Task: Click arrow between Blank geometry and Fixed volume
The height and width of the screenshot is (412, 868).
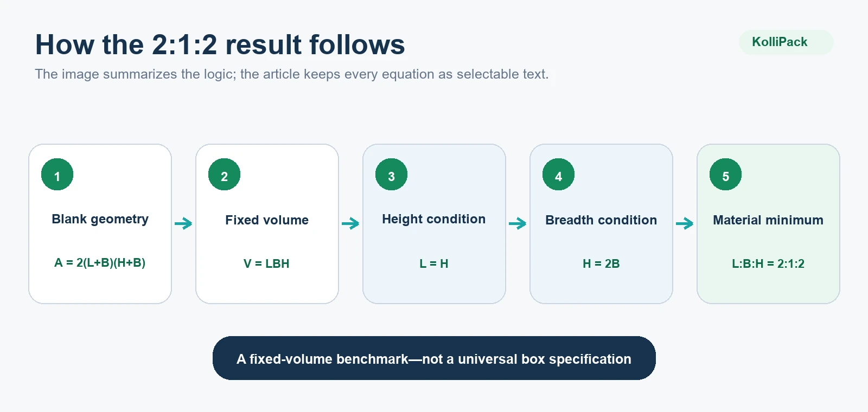Action: coord(183,223)
